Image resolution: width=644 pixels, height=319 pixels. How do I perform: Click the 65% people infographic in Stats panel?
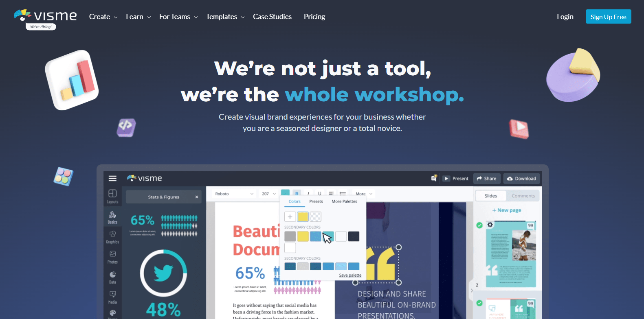(x=163, y=225)
